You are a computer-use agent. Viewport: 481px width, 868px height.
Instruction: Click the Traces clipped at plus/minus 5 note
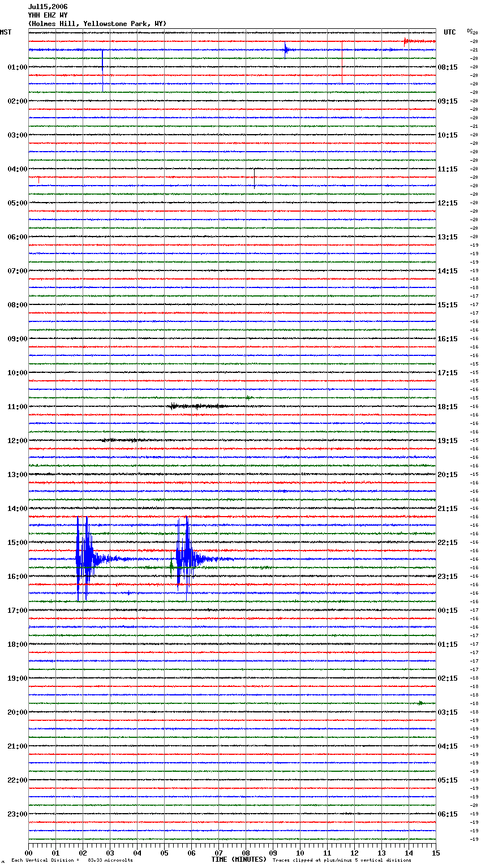coord(342,860)
